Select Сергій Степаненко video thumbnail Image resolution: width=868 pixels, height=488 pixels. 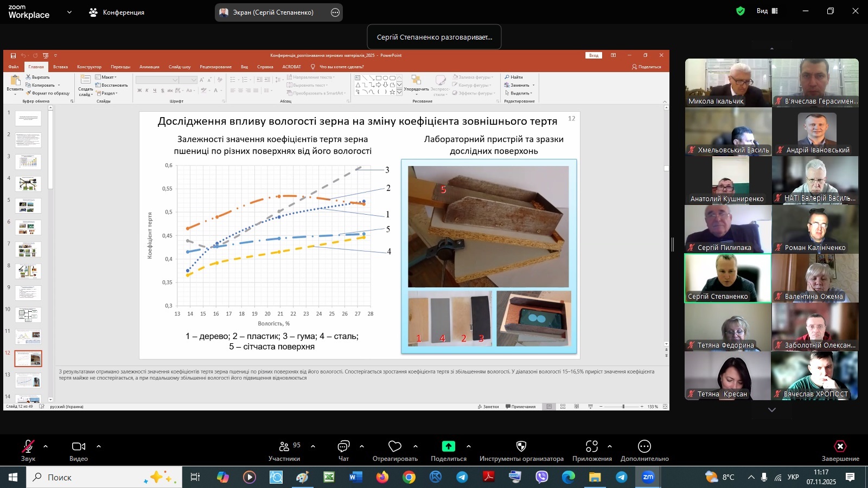pos(727,278)
